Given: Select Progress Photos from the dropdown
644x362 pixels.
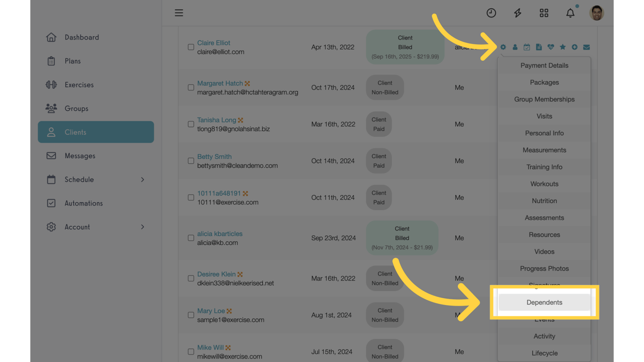Looking at the screenshot, I should (x=545, y=269).
